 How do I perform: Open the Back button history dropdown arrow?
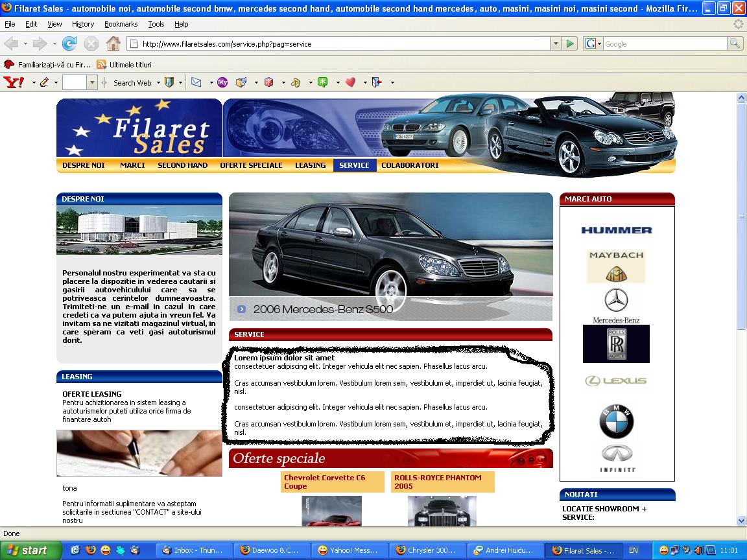coord(25,44)
